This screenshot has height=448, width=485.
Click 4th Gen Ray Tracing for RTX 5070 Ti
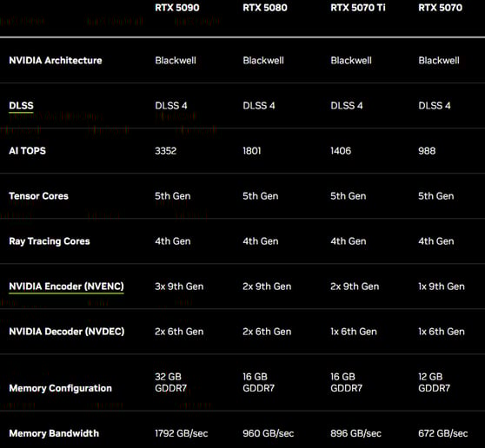tap(349, 241)
